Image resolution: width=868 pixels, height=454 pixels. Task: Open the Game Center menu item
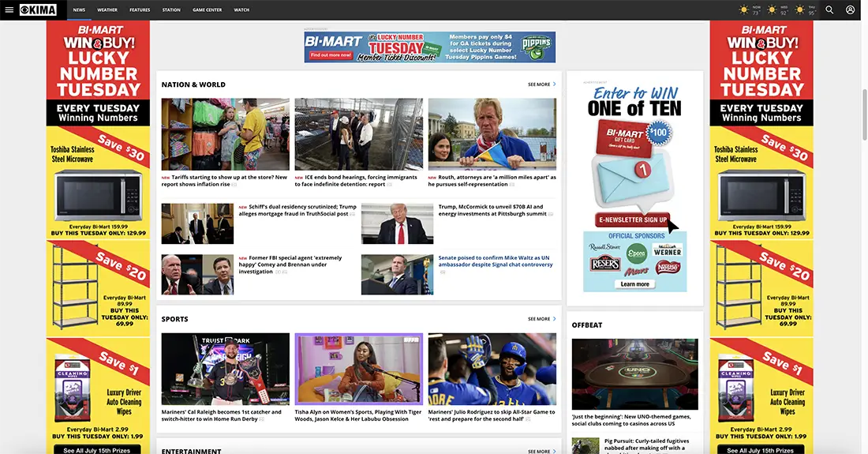tap(207, 10)
